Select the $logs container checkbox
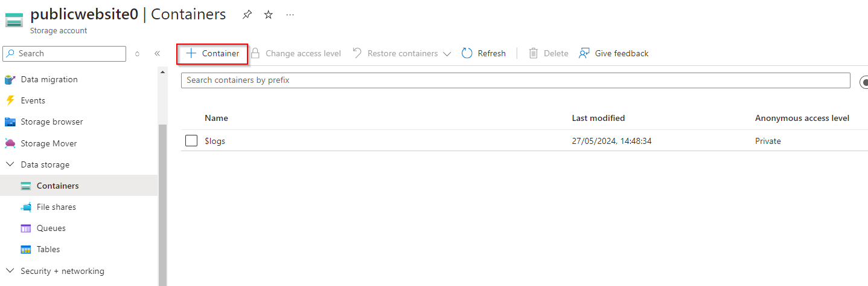The image size is (868, 286). pyautogui.click(x=191, y=141)
